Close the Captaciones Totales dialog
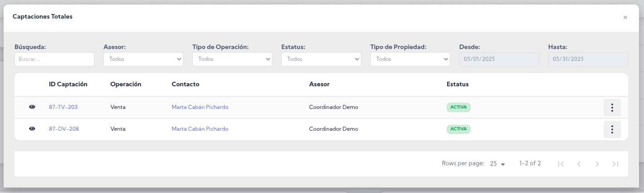This screenshot has width=644, height=193. (625, 18)
